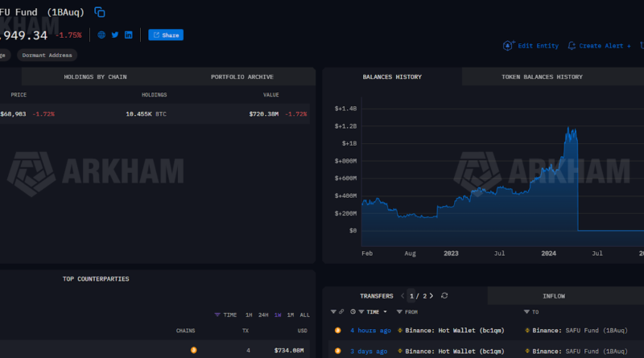
Task: Switch to Portfolio Archive tab
Action: (242, 76)
